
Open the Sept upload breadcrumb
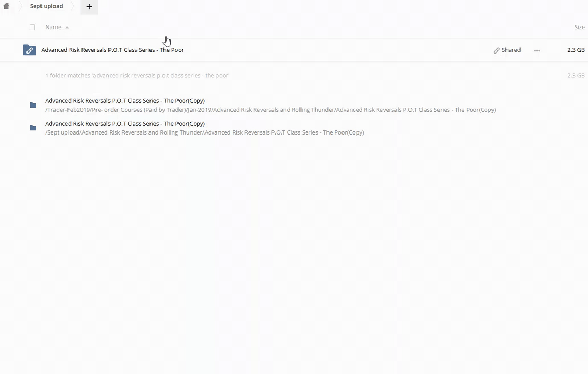46,6
